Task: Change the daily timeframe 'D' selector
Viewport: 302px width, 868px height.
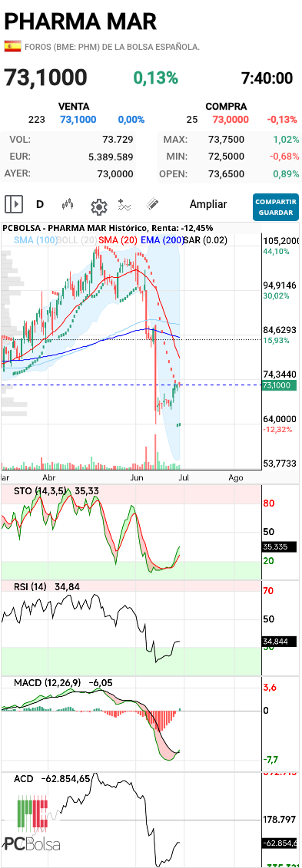Action: [x=40, y=204]
